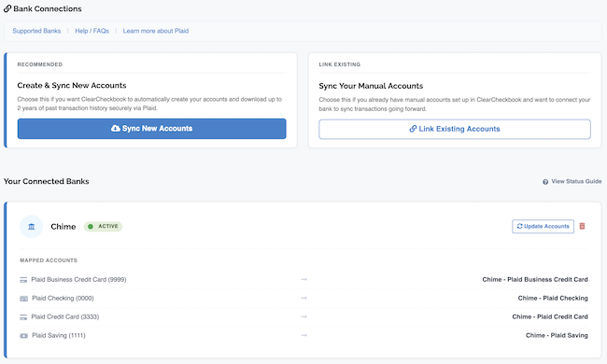
Task: Click Chime - Plaid Business Credit Card
Action: pos(535,279)
